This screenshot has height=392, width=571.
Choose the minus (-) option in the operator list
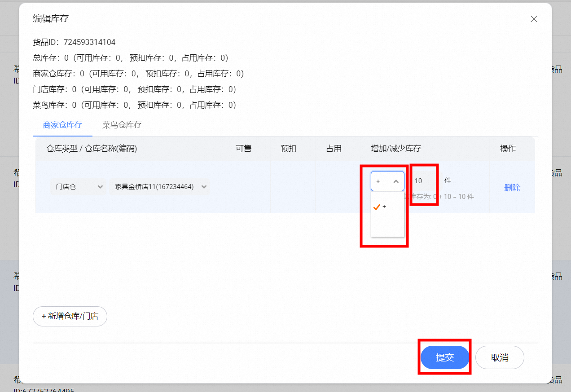(383, 222)
